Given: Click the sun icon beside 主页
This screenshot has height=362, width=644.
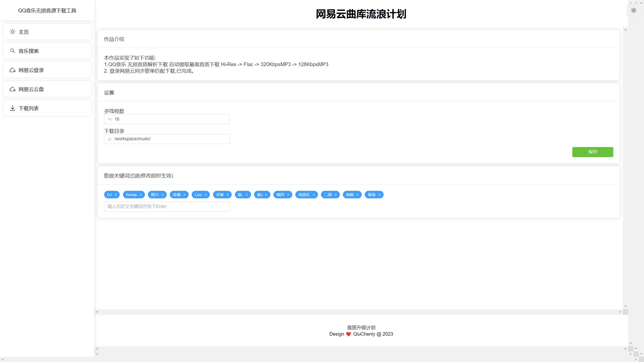Looking at the screenshot, I should click(x=13, y=32).
